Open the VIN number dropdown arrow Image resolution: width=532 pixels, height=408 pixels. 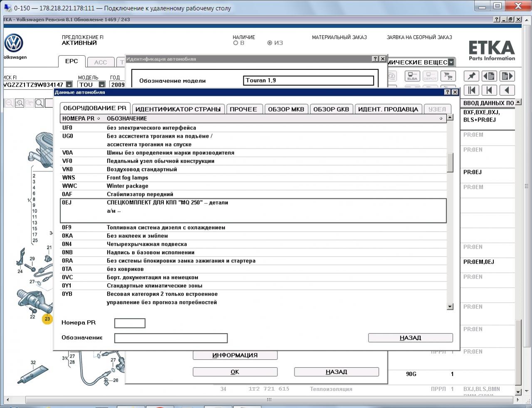click(69, 85)
